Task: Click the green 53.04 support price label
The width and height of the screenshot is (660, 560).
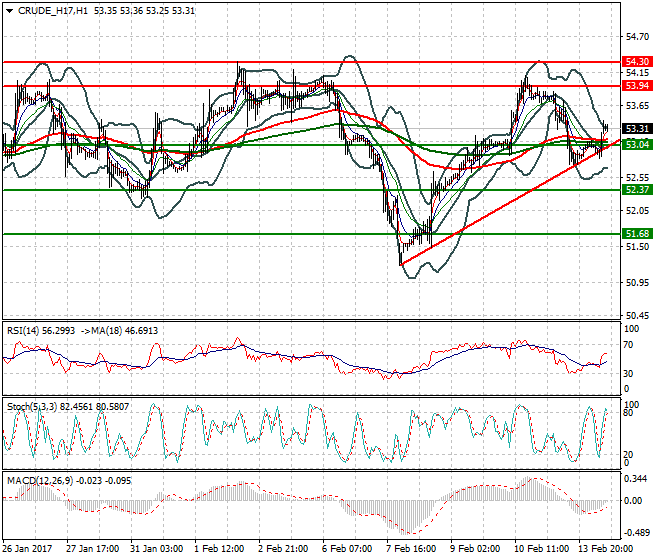Action: point(637,145)
